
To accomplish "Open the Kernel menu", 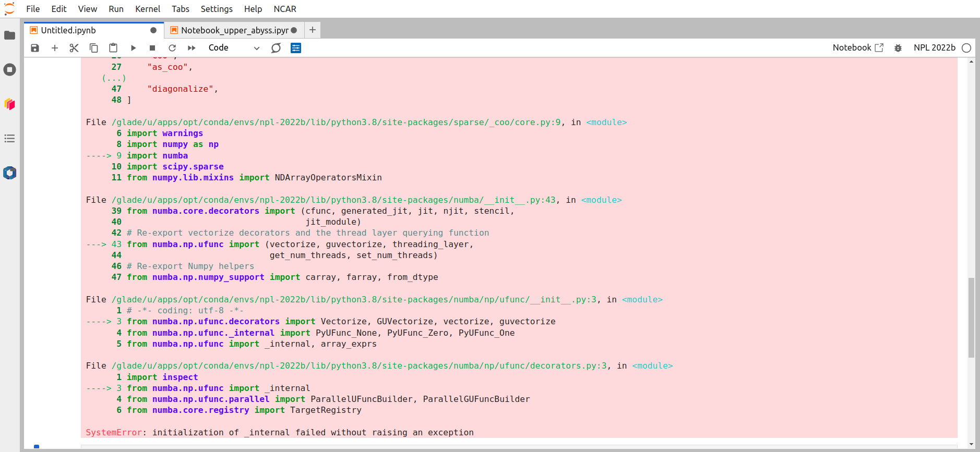I will (148, 9).
